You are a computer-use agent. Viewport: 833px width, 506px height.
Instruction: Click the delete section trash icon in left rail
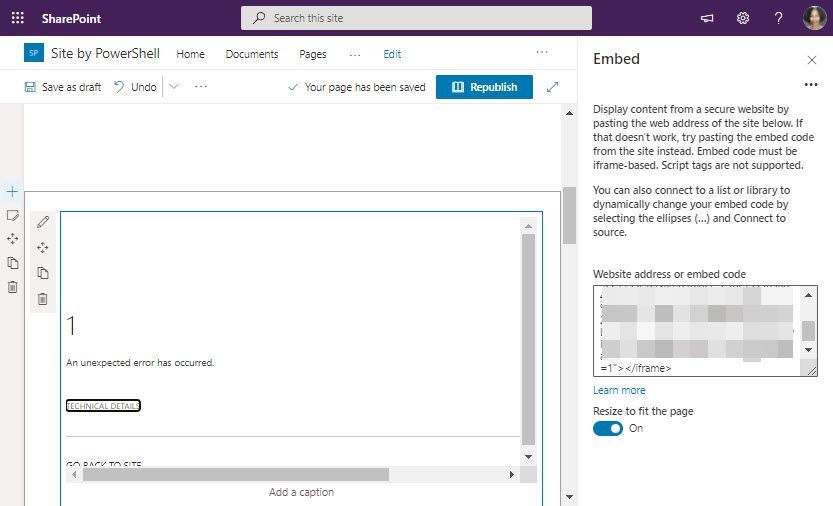click(12, 287)
